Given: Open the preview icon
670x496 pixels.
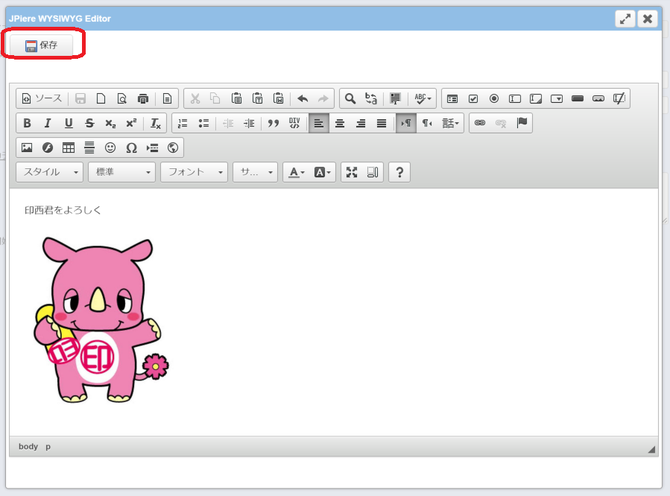Looking at the screenshot, I should coord(122,99).
